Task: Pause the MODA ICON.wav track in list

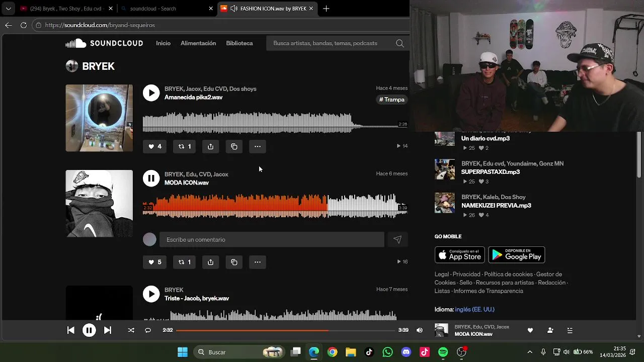Action: coord(151,178)
